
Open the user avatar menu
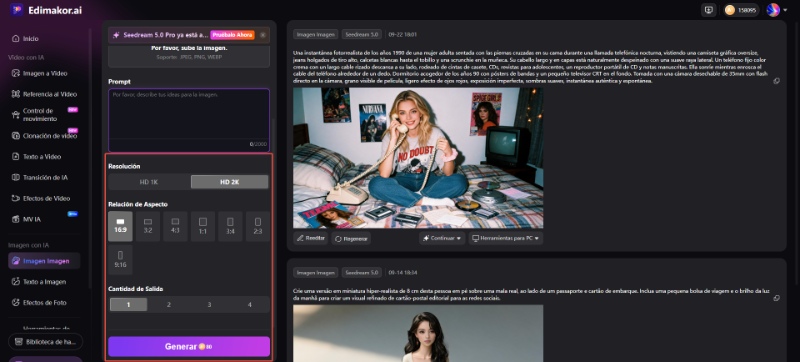coord(776,10)
